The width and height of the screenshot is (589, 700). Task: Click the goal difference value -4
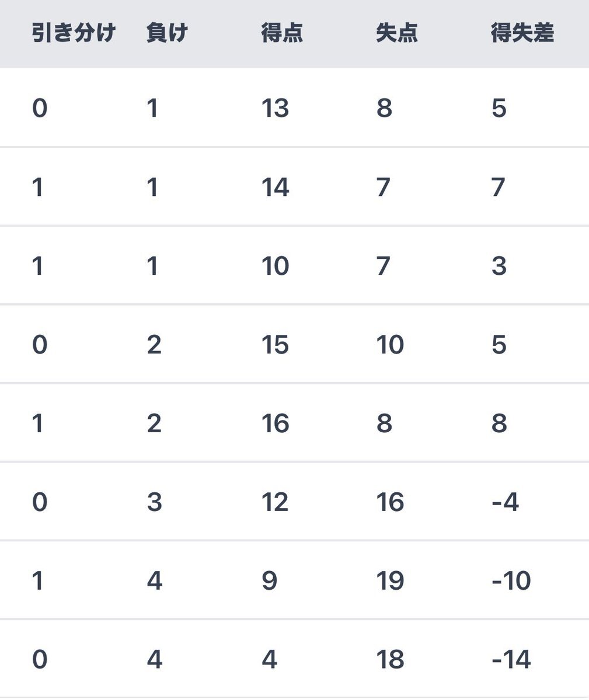(x=506, y=502)
